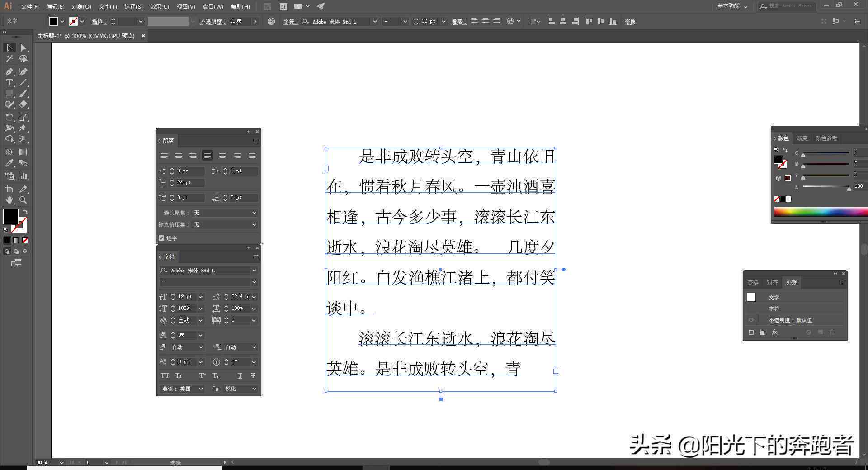Click fill color swatch in control bar
The image size is (868, 470).
[x=53, y=21]
